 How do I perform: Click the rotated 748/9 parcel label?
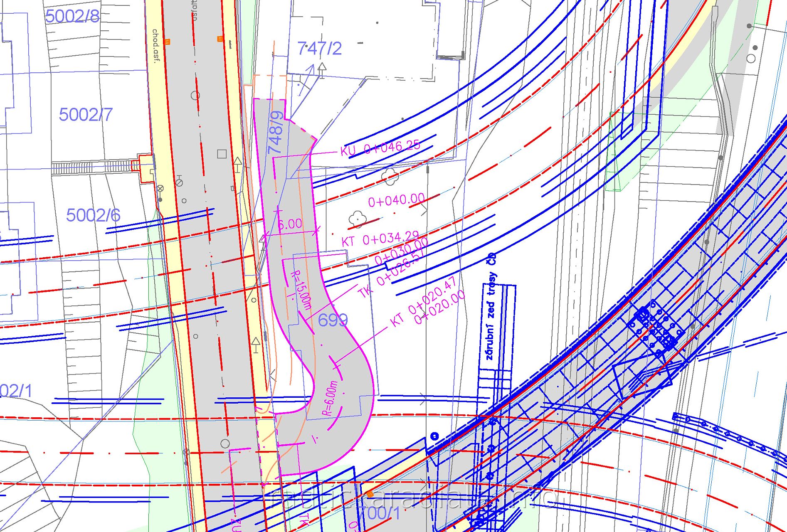(276, 133)
